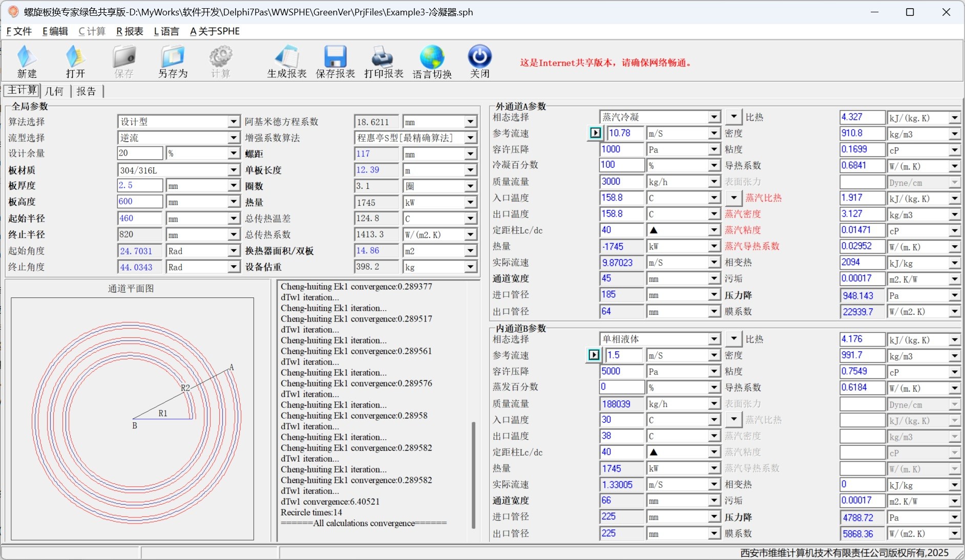
Task: Click the 起始半径 field showing 460
Action: pyautogui.click(x=140, y=218)
